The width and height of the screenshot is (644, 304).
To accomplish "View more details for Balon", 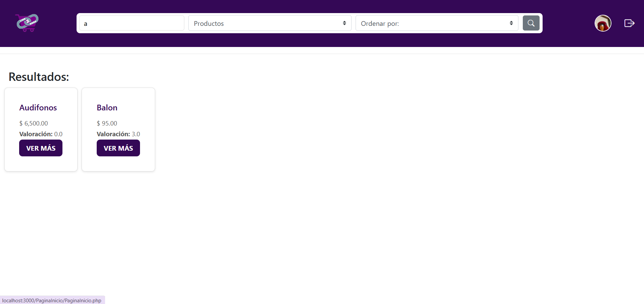I will point(118,148).
